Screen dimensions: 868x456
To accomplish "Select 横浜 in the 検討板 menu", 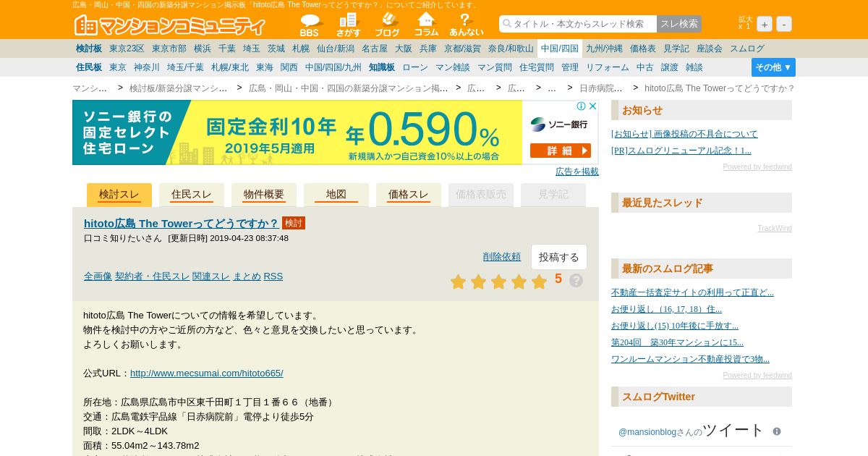I will (203, 48).
